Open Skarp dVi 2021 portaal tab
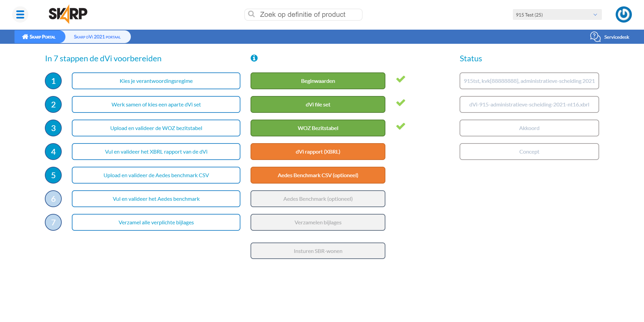The image size is (644, 322). click(x=97, y=37)
